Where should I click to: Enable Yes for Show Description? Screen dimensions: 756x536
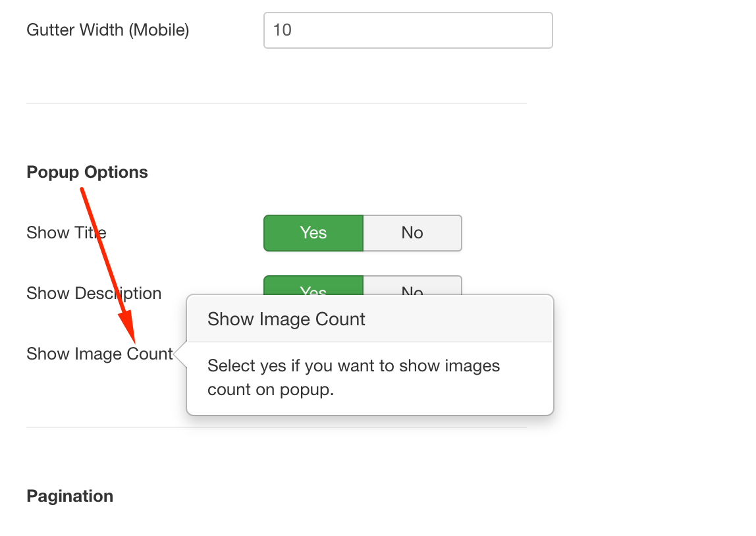point(313,287)
